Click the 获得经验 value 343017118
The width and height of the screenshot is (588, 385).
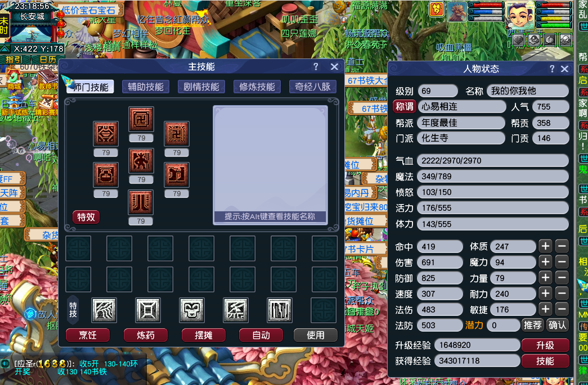pyautogui.click(x=477, y=361)
